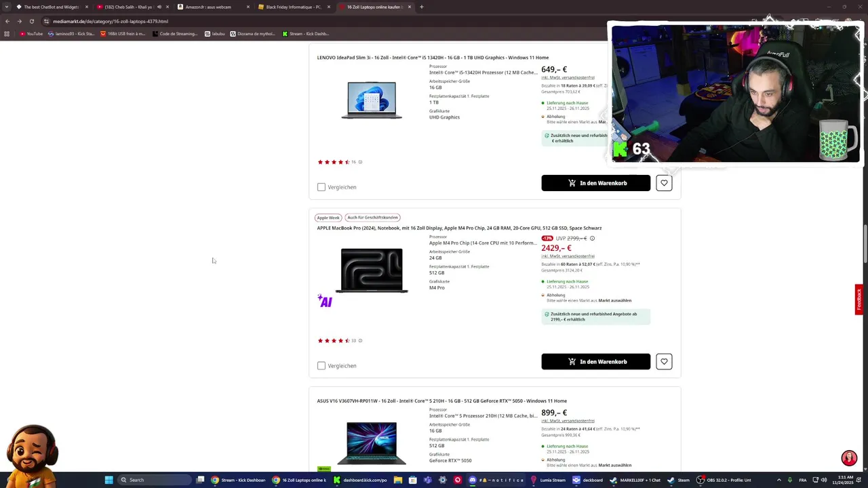The image size is (868, 488).
Task: Add Apple MacBook Pro to wishlist heart
Action: (664, 362)
